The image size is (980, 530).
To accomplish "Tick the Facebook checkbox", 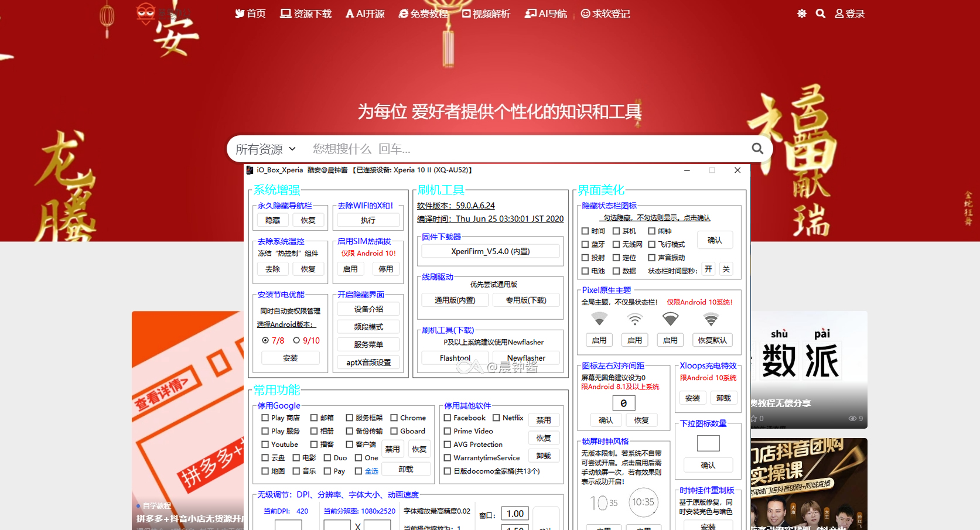I will pyautogui.click(x=448, y=418).
